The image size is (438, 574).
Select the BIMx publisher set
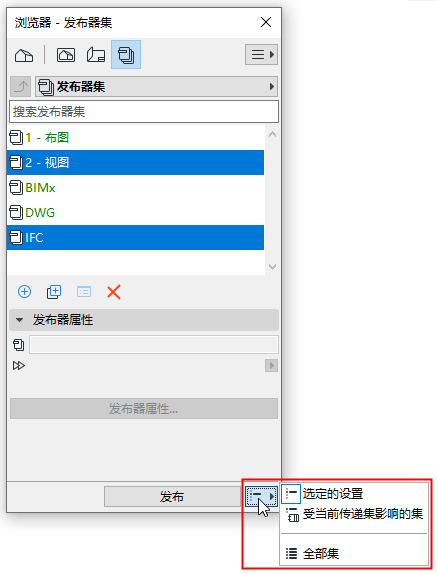pos(136,188)
